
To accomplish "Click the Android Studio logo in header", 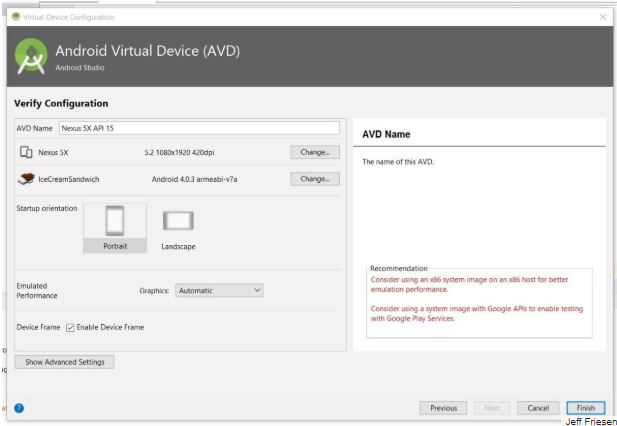I will click(31, 56).
